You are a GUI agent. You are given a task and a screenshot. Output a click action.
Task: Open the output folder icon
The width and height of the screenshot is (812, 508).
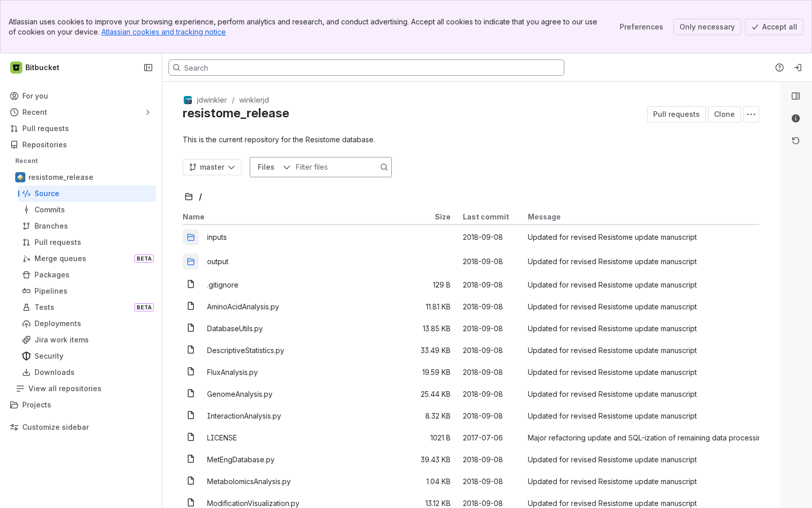point(191,262)
